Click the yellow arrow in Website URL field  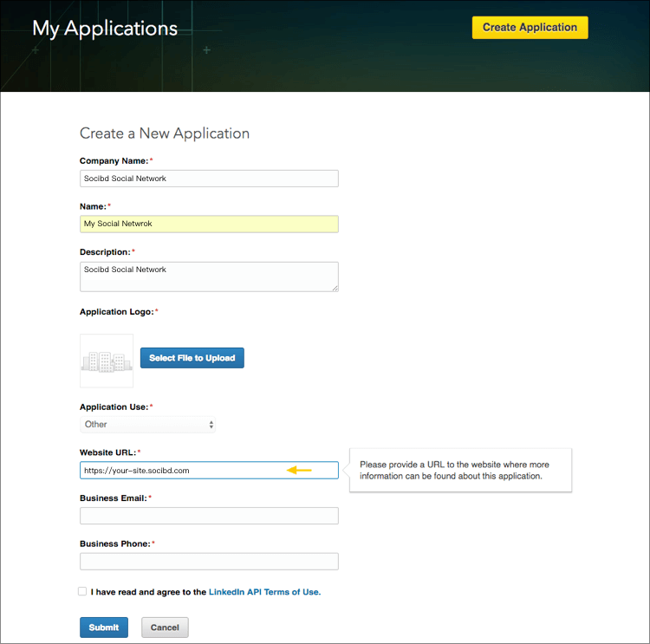click(x=299, y=471)
